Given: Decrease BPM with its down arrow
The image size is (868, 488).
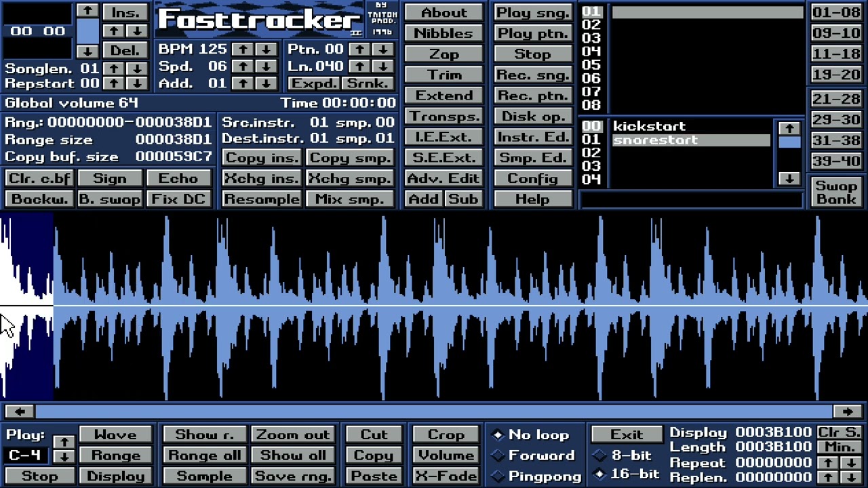Looking at the screenshot, I should pyautogui.click(x=266, y=49).
